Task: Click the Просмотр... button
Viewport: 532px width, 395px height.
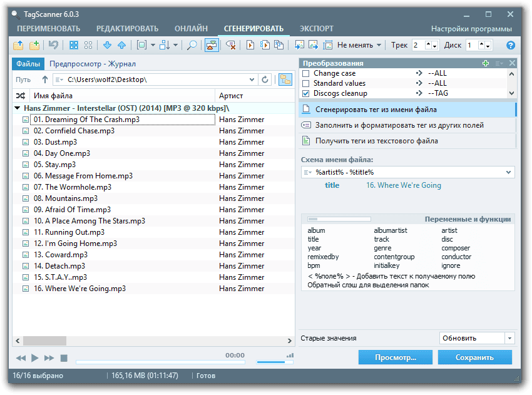Action: click(x=395, y=357)
